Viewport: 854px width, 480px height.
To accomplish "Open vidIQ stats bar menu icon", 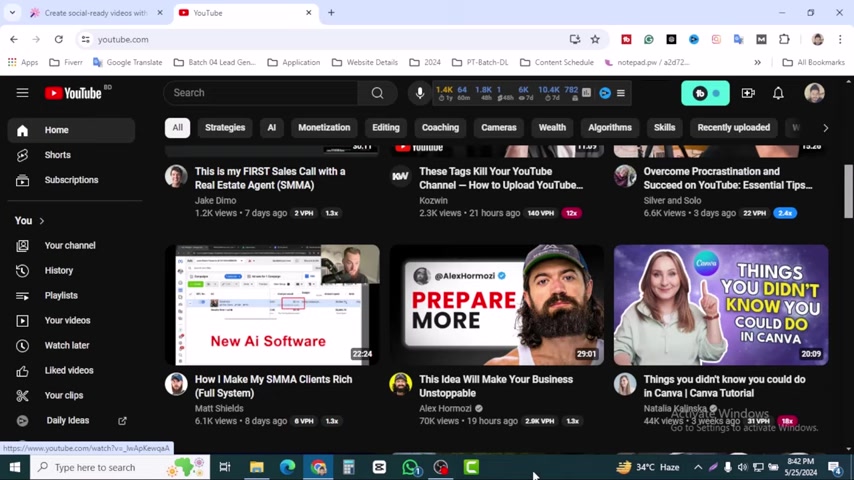I will (621, 93).
